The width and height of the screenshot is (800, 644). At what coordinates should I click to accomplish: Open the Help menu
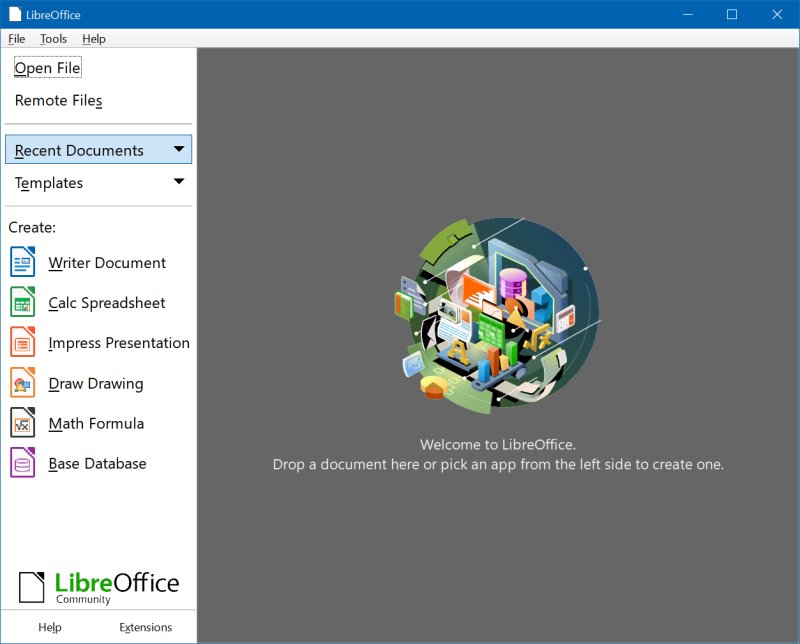[94, 39]
